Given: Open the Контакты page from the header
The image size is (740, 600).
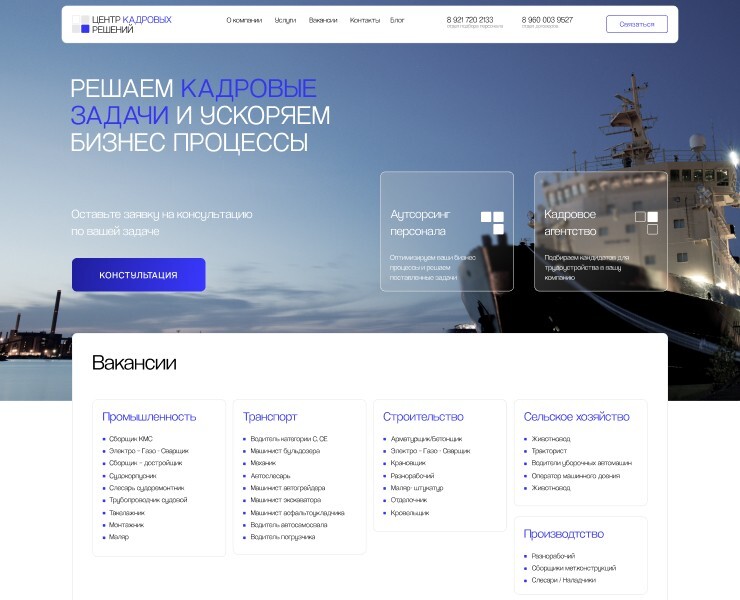Looking at the screenshot, I should 365,20.
